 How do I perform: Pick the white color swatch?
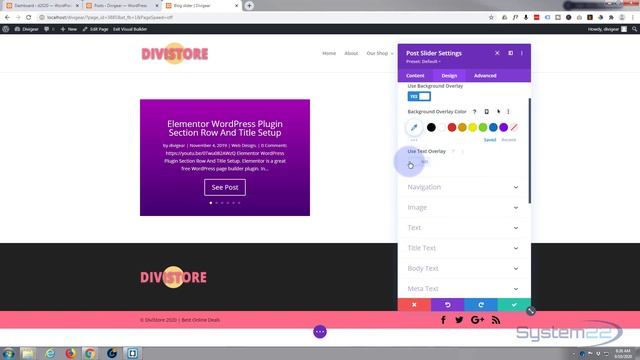click(x=442, y=127)
